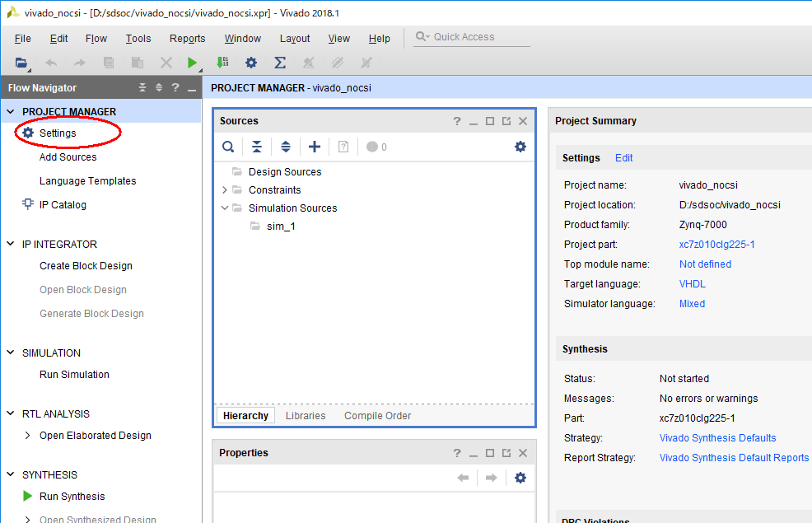
Task: Click the plus icon to add sources
Action: pos(314,147)
